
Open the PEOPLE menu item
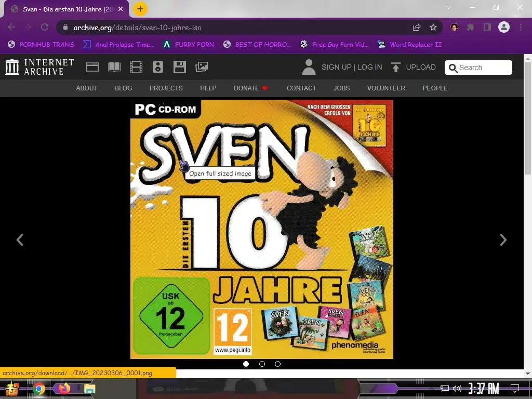(x=435, y=88)
